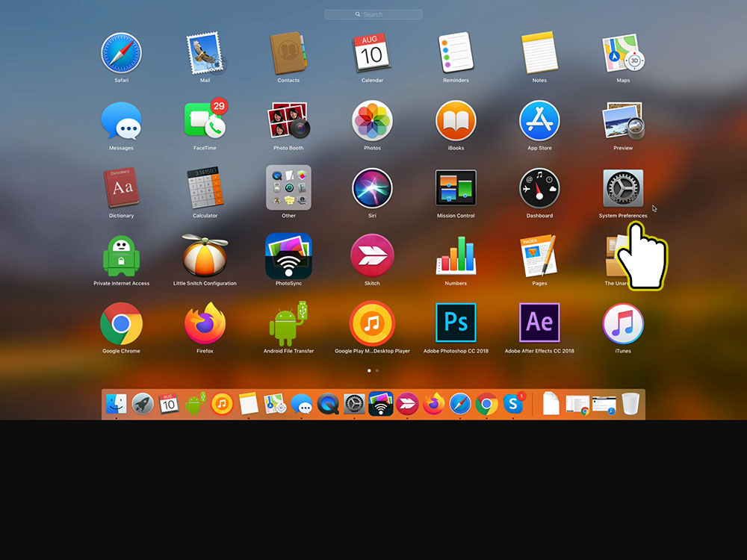Open QuickTime Player in the Dock

328,404
